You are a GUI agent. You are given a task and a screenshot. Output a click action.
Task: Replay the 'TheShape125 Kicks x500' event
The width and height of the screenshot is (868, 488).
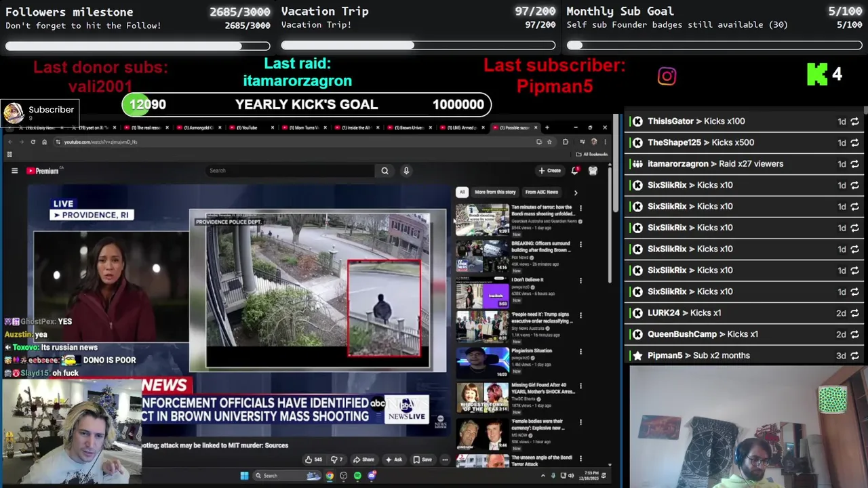pyautogui.click(x=854, y=142)
